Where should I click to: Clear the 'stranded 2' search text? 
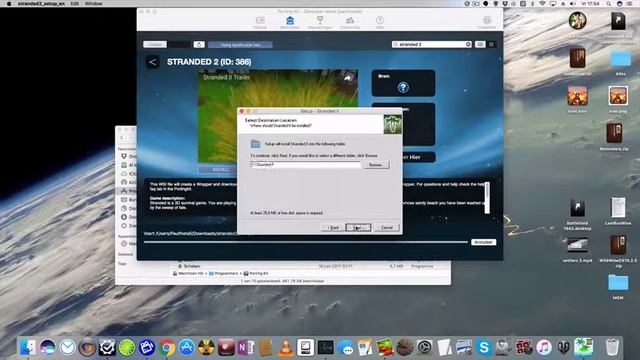click(x=468, y=44)
